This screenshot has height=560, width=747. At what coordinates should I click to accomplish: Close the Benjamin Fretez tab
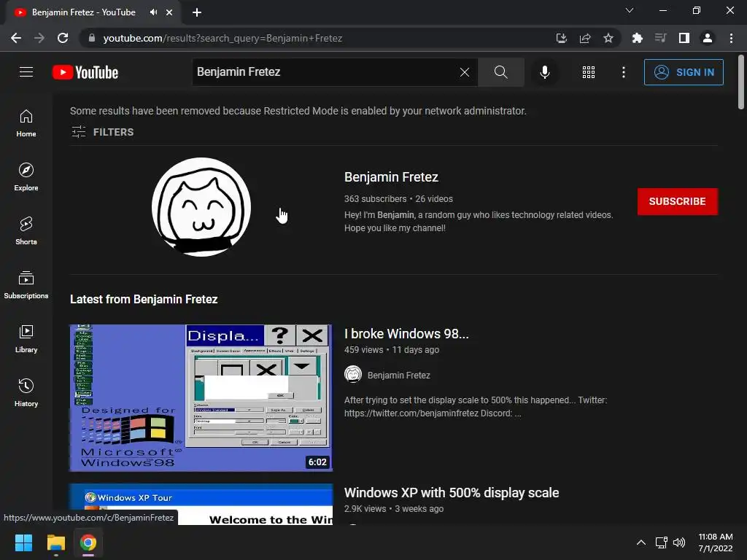coord(169,12)
